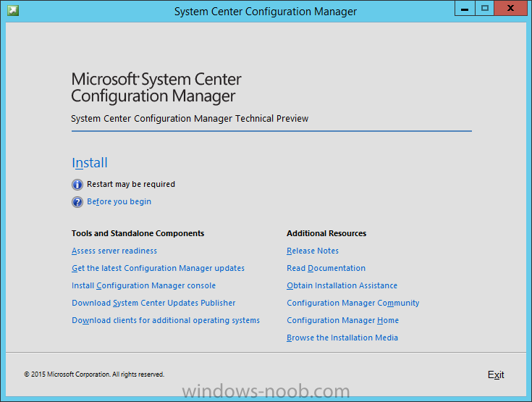This screenshot has width=532, height=402.
Task: Close the setup window with red X
Action: point(510,9)
